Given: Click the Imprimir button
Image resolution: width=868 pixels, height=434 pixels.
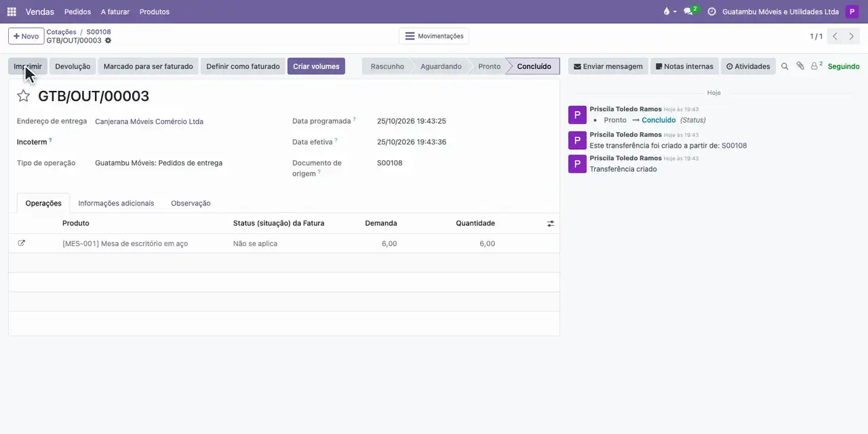Looking at the screenshot, I should (x=28, y=66).
